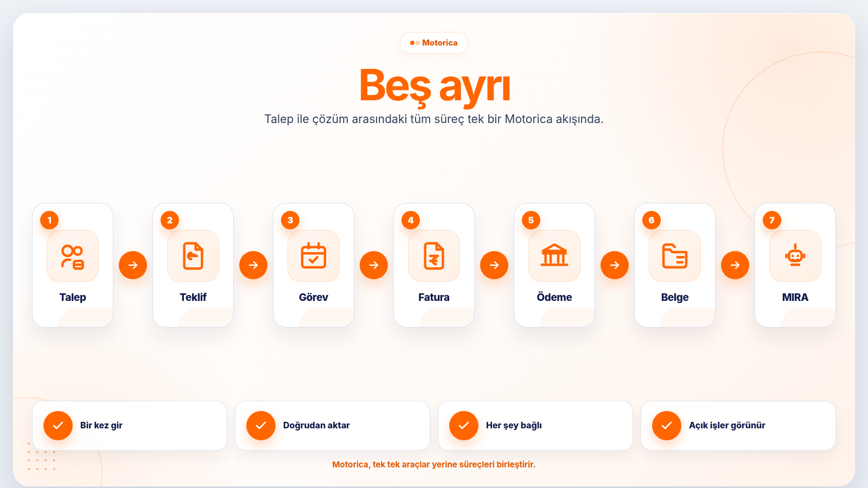Click the "Ödeme" card label
868x488 pixels.
[x=554, y=297]
